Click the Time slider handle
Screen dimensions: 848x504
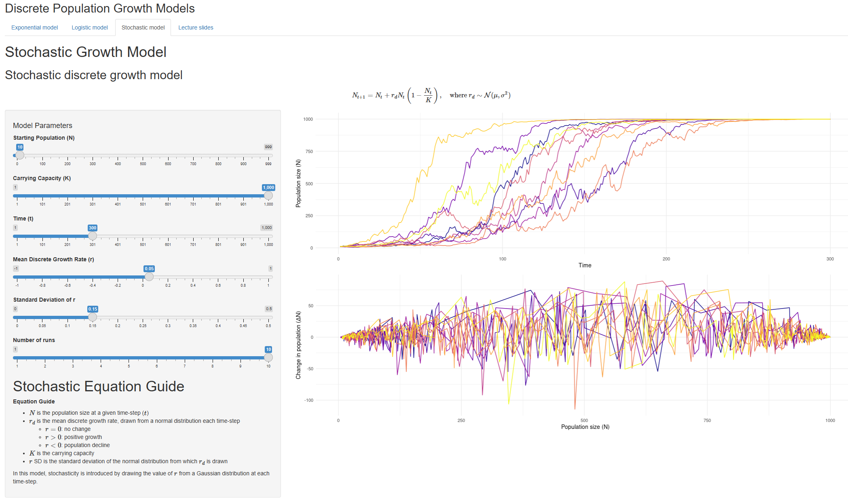tap(93, 236)
